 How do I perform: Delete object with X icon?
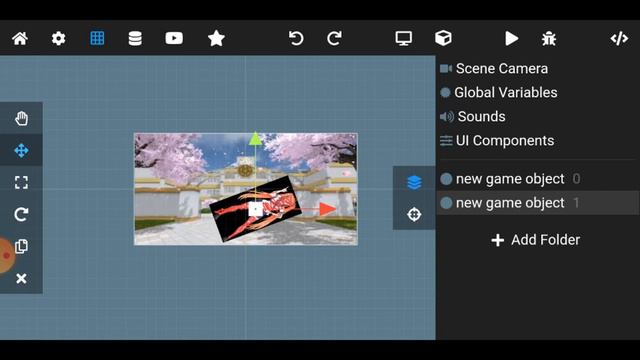(x=21, y=278)
